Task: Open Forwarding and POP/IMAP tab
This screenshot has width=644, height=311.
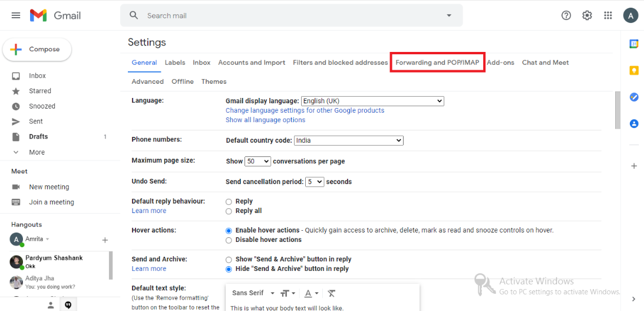Action: coord(437,63)
